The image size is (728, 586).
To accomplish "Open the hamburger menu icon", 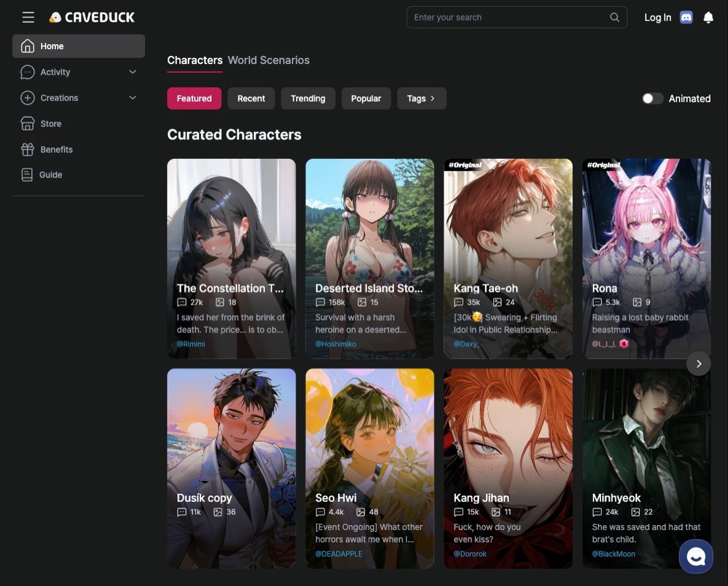I will (x=28, y=17).
